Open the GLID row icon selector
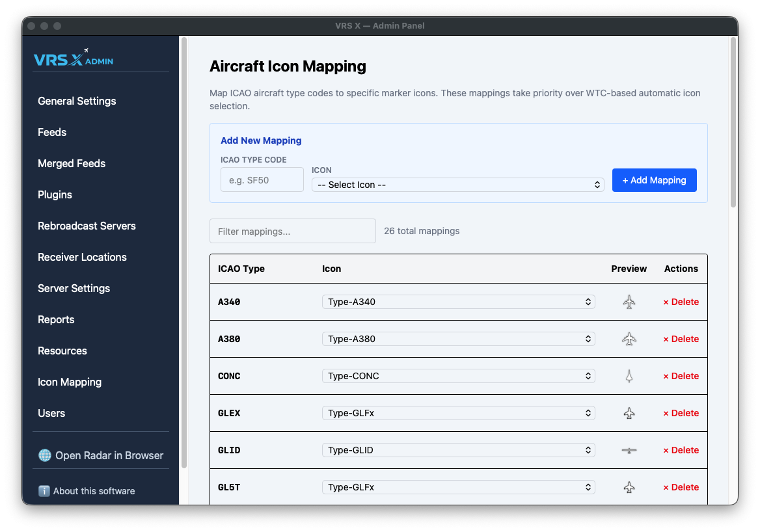Image resolution: width=760 pixels, height=532 pixels. pos(458,450)
